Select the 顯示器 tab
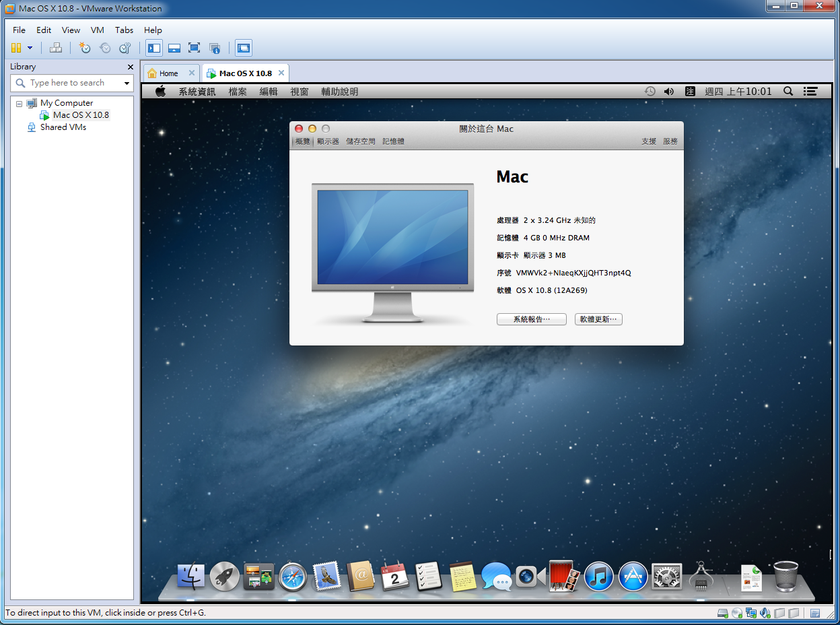This screenshot has width=840, height=625. [328, 141]
